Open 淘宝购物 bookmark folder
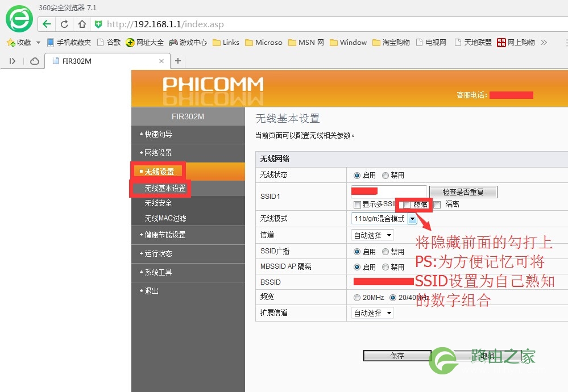This screenshot has height=392, width=568. (x=391, y=43)
